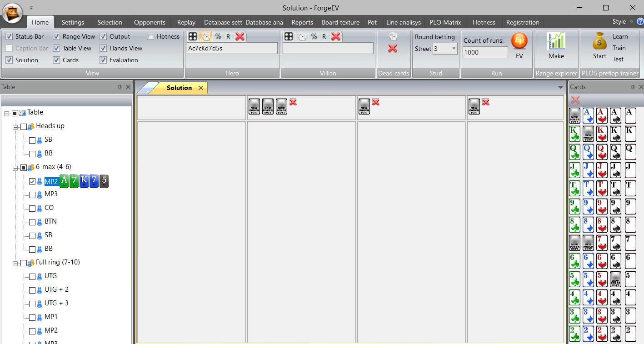Click Hero grid card selector icon

pos(193,36)
